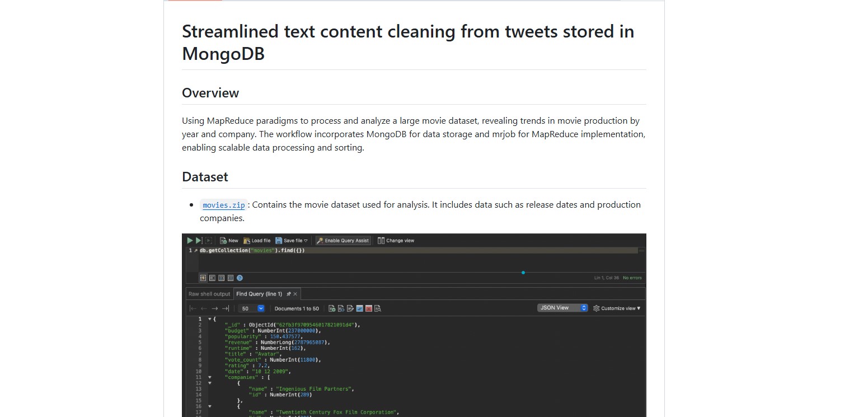The height and width of the screenshot is (417, 868).
Task: Collapse the root document at line 1
Action: click(x=210, y=319)
